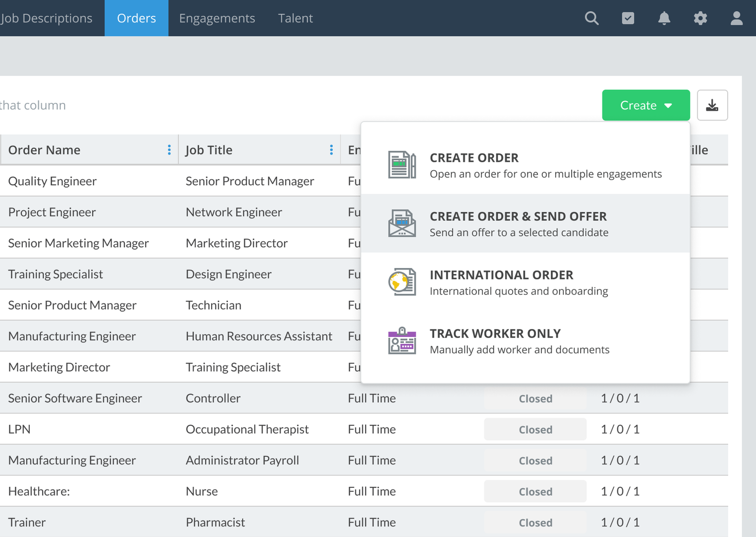Click the Create Order document icon
Screen dimensions: 756x537
(x=402, y=165)
